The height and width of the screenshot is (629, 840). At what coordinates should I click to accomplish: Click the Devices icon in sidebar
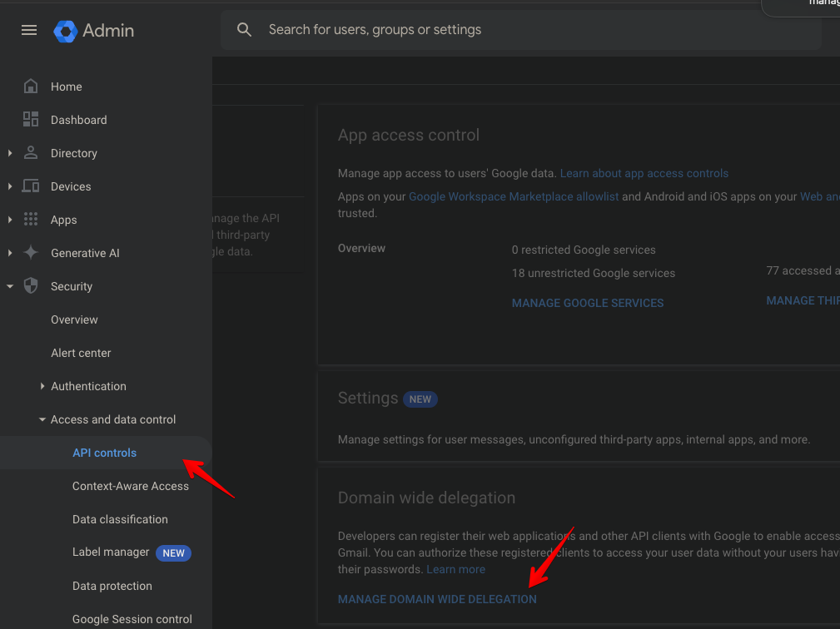(x=31, y=186)
